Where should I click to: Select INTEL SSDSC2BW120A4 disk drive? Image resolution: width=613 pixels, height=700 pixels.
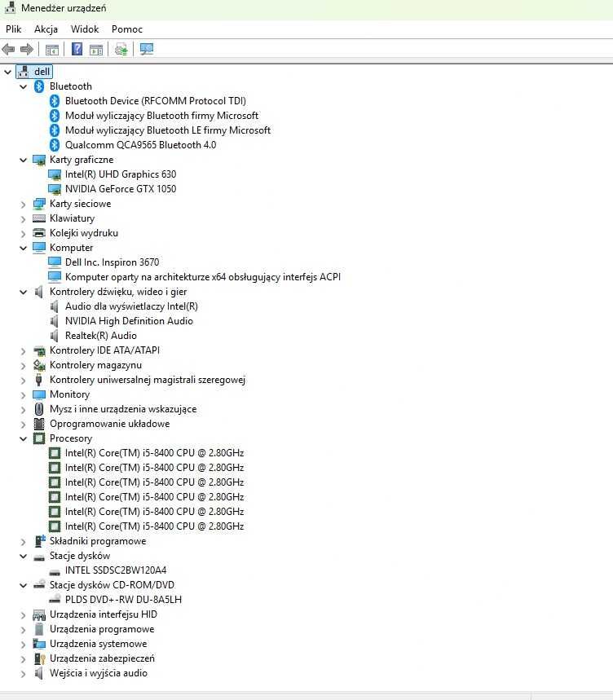coord(116,570)
